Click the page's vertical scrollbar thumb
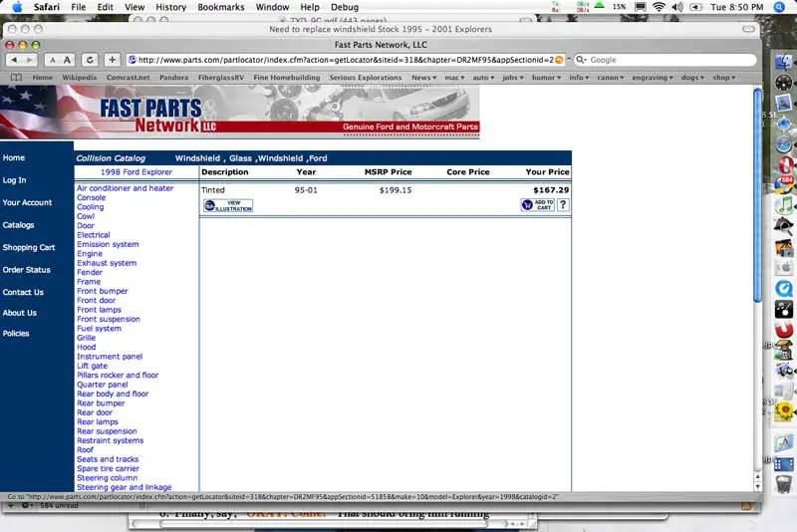The height and width of the screenshot is (532, 797). coord(757,195)
